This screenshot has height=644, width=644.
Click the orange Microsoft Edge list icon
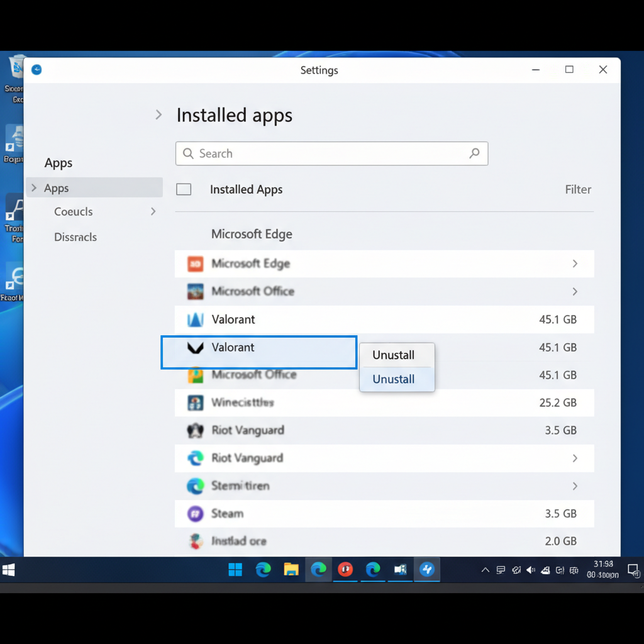click(x=196, y=264)
